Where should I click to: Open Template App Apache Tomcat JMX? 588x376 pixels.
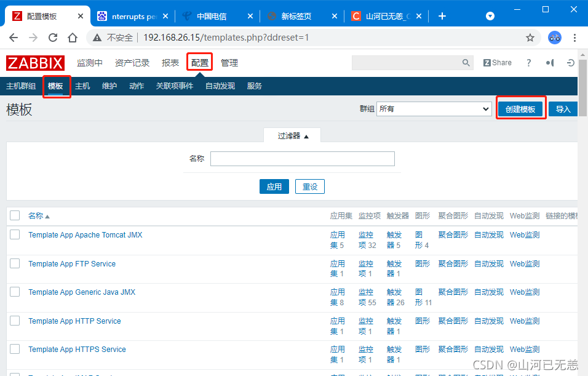coord(85,235)
